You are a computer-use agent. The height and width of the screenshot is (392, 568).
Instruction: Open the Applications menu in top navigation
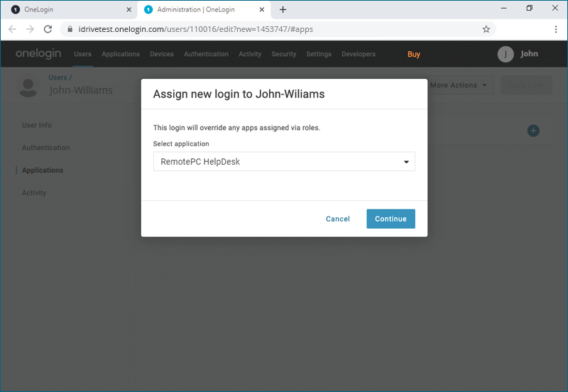point(121,54)
